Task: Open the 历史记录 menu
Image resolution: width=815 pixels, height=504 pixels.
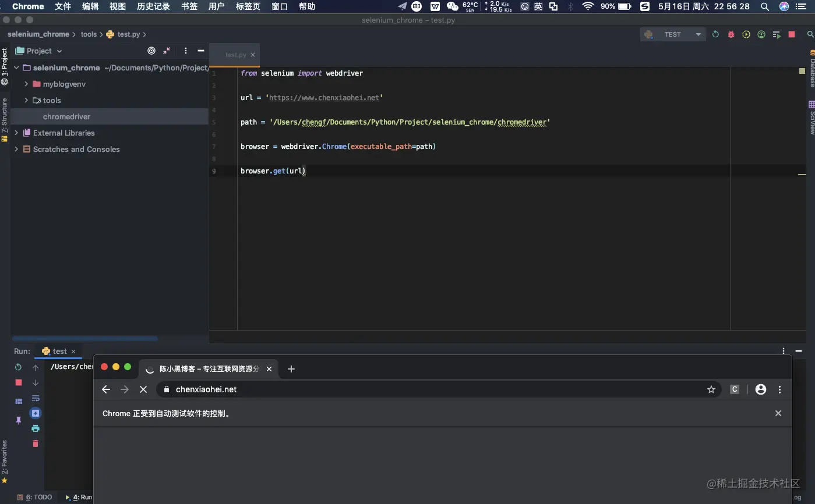Action: click(153, 6)
